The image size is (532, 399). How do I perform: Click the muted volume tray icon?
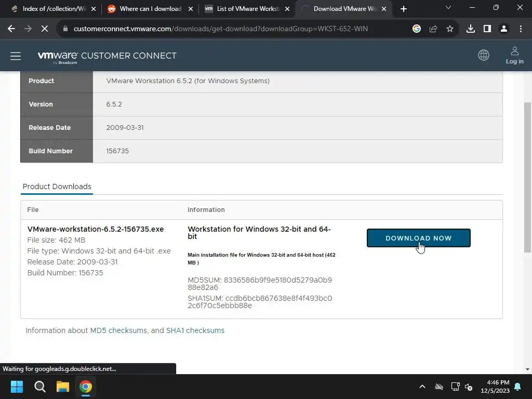469,387
